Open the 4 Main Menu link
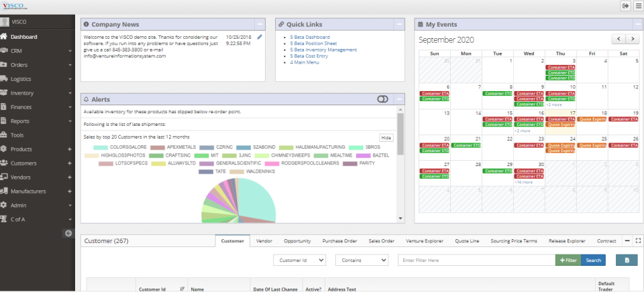 click(305, 62)
